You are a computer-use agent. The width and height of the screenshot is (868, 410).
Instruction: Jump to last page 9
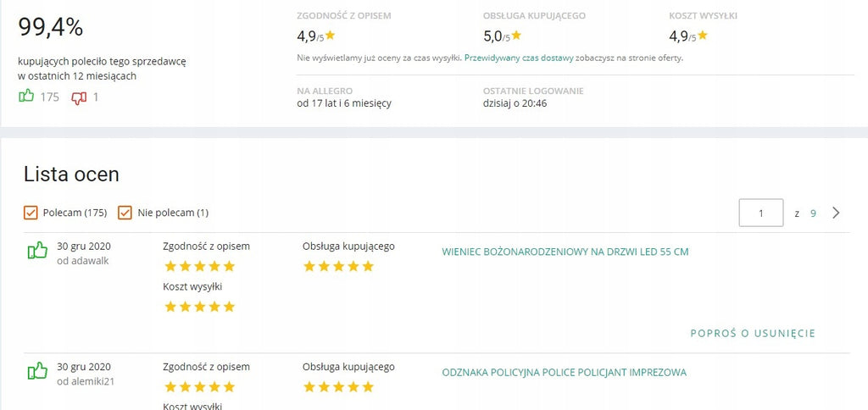coord(813,213)
